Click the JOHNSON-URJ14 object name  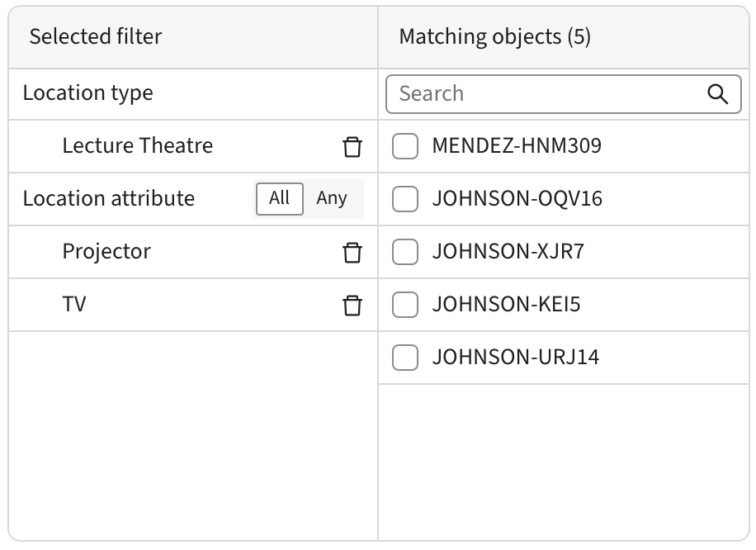(516, 358)
